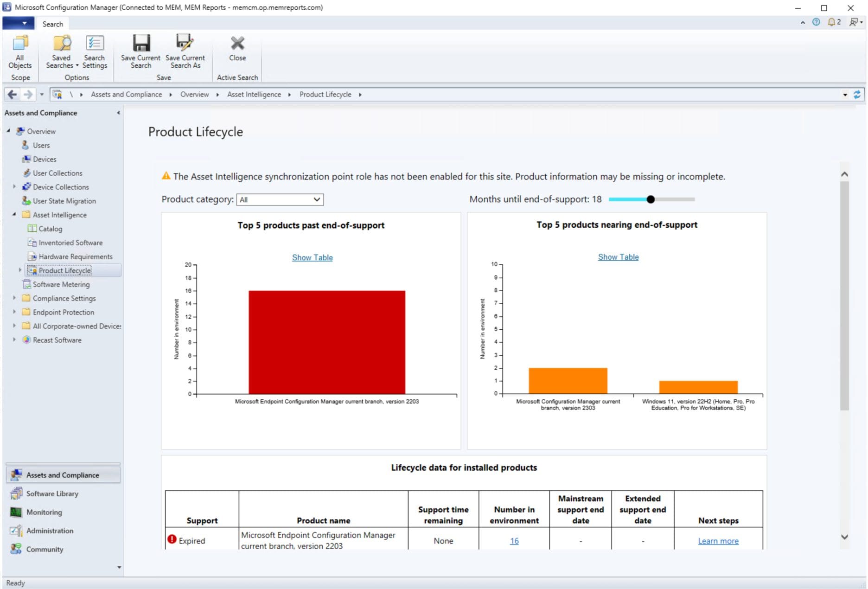Select User State Migration in the tree
Image resolution: width=868 pixels, height=589 pixels.
64,201
